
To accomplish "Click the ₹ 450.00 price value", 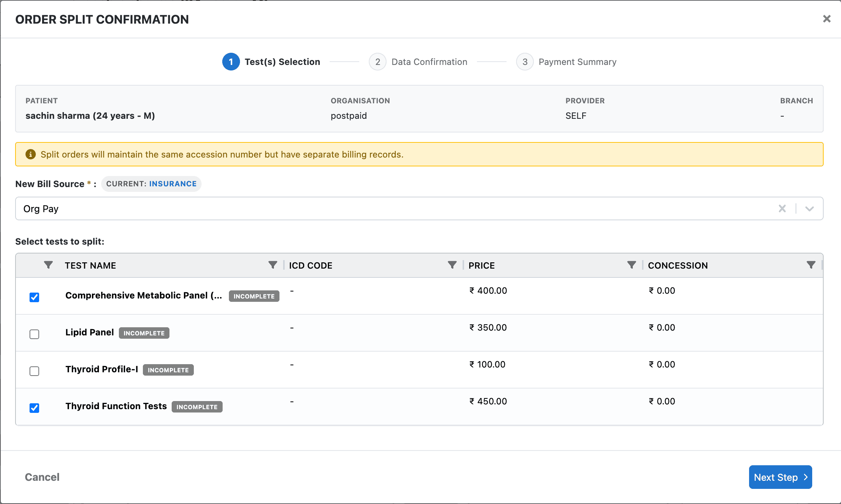I will pos(488,401).
